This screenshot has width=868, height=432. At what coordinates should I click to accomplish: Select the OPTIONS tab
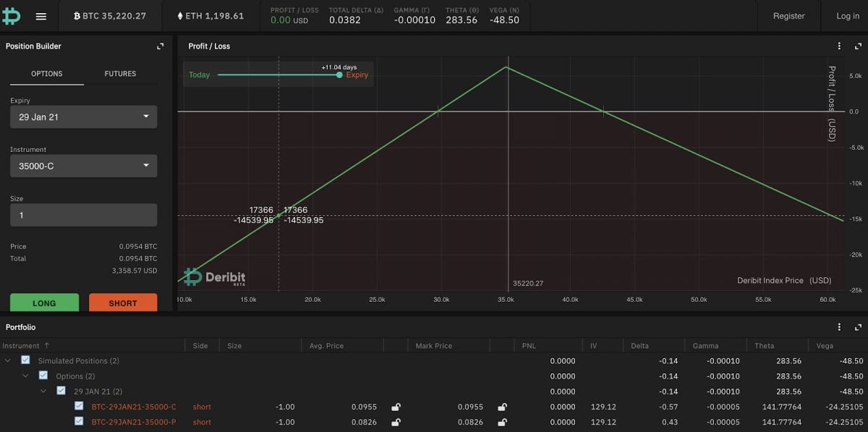pyautogui.click(x=47, y=73)
